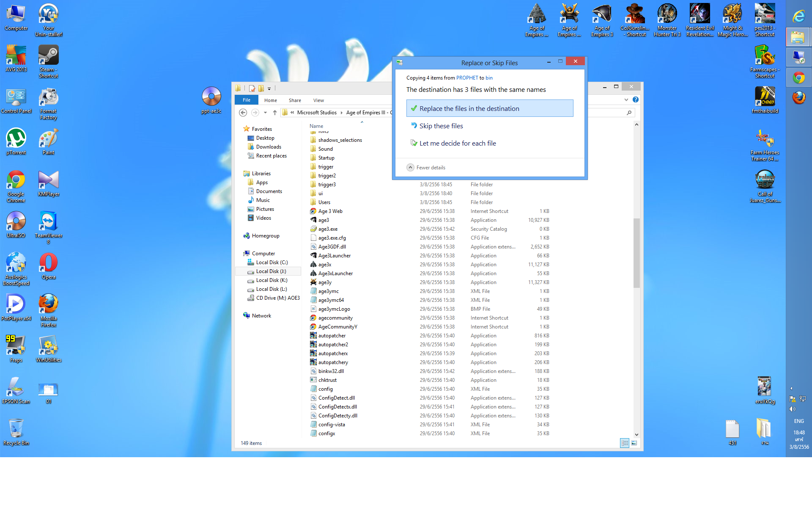812x508 pixels.
Task: Collapse the Fewer details expander
Action: [x=411, y=168]
